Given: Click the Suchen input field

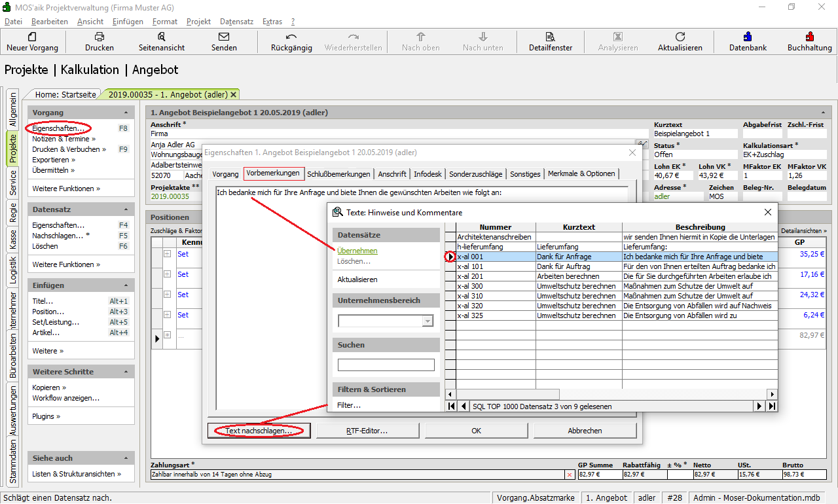Looking at the screenshot, I should [x=386, y=365].
